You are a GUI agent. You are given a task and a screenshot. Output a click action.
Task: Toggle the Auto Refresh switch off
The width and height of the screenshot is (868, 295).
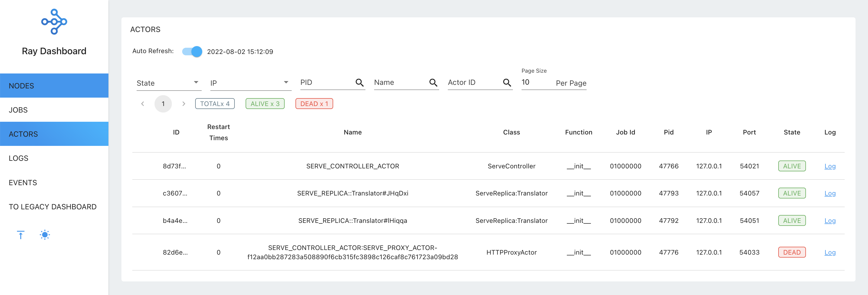192,52
